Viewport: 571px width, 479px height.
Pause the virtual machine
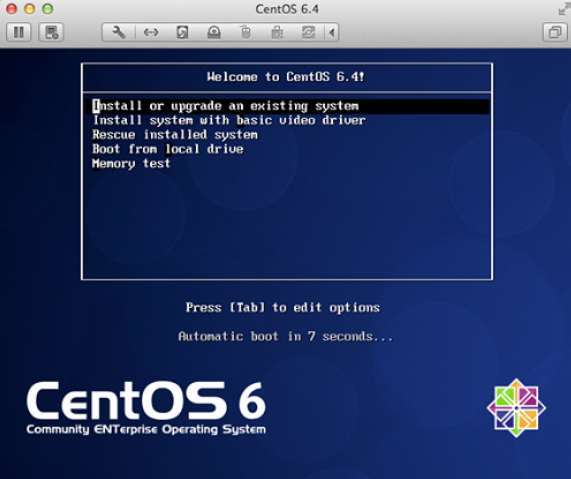[x=19, y=32]
